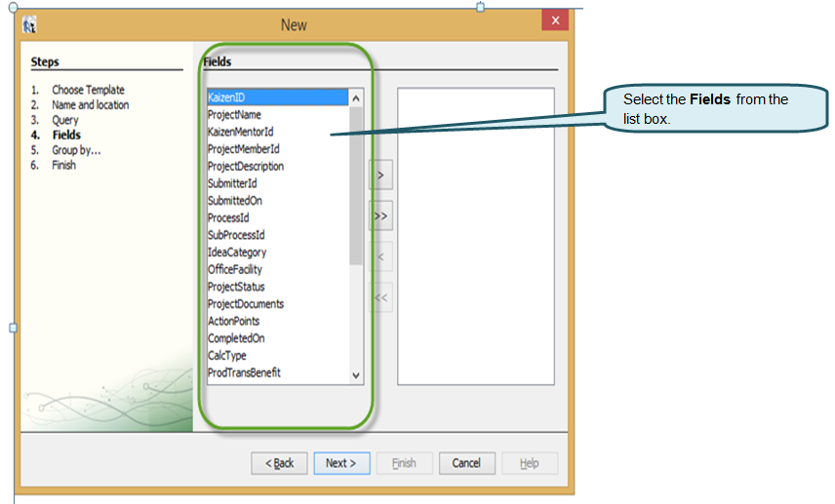835x504 pixels.
Task: Select KaizenID in the fields list
Action: tap(226, 97)
